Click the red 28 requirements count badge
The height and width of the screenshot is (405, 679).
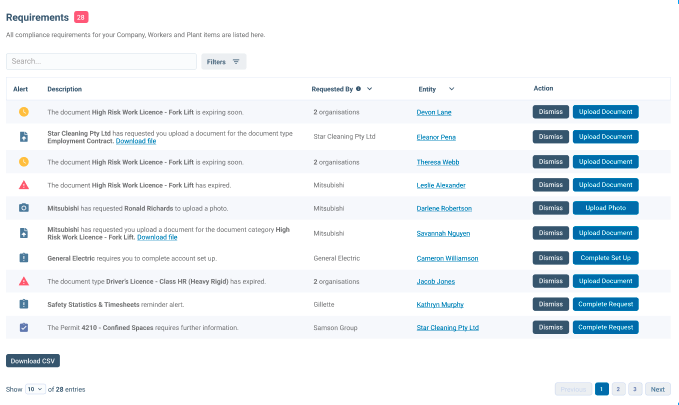(x=81, y=17)
